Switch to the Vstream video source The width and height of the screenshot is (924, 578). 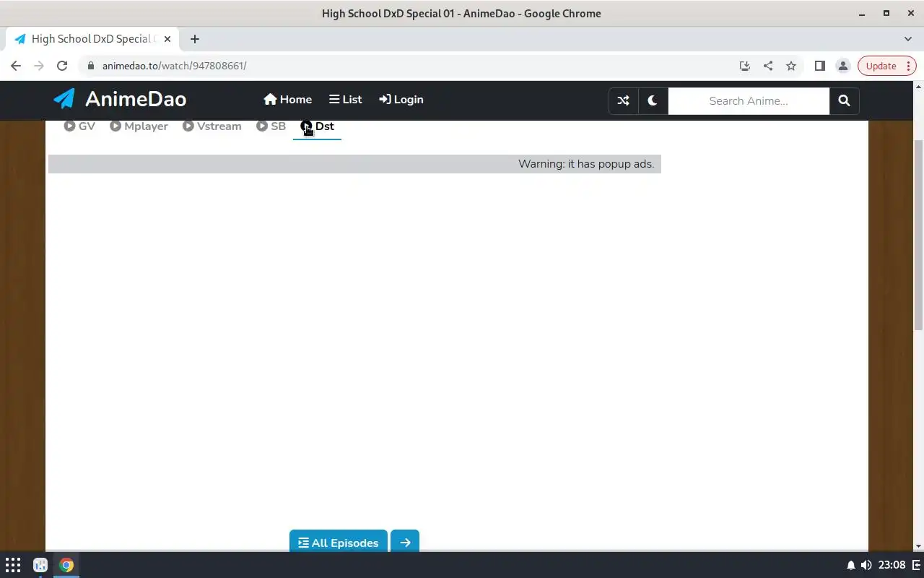212,126
